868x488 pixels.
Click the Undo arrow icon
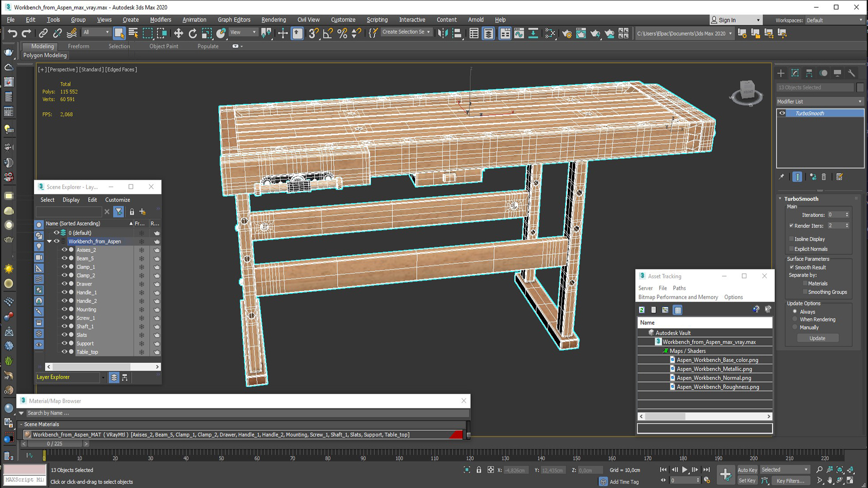point(12,33)
